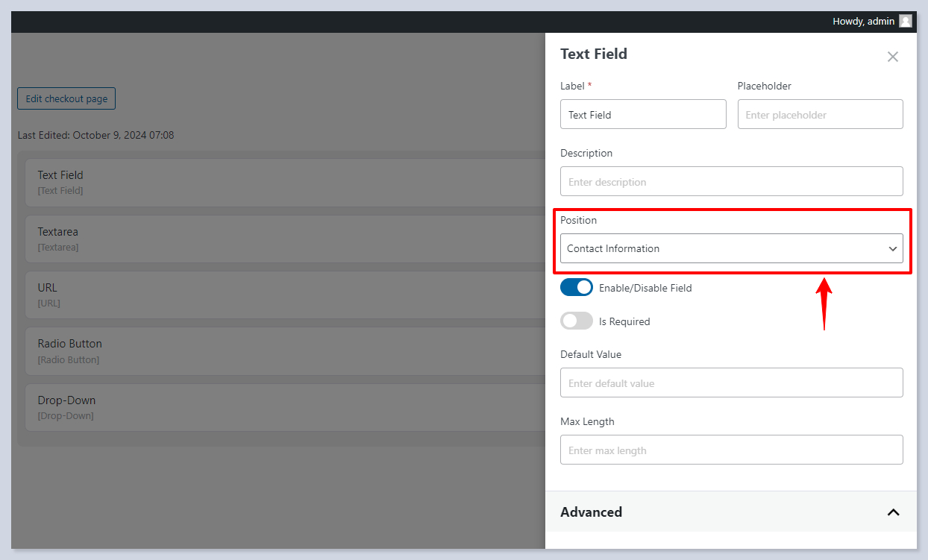Screen dimensions: 928x560
Task: Toggle the Enable/Disable Field switch
Action: [577, 288]
